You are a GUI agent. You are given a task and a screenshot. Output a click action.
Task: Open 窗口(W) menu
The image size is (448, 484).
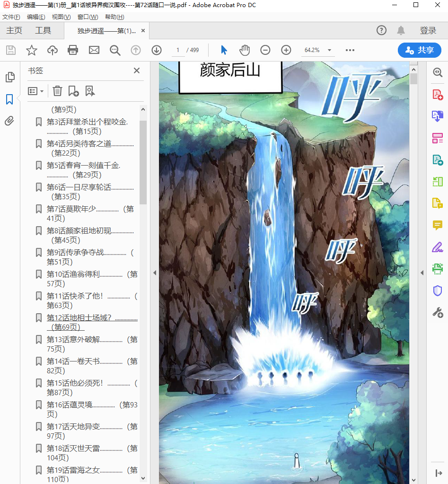coord(88,17)
